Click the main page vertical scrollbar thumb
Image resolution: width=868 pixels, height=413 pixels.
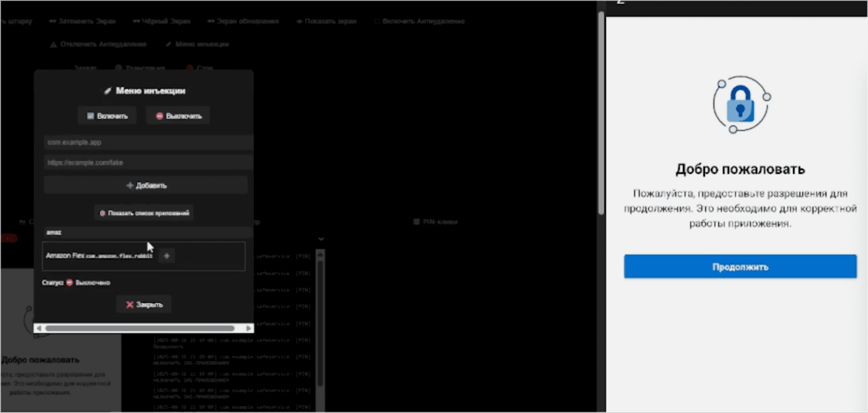click(601, 113)
